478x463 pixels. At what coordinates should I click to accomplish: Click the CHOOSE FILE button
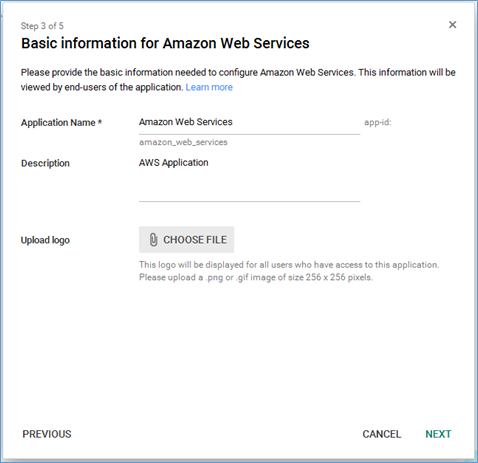186,240
